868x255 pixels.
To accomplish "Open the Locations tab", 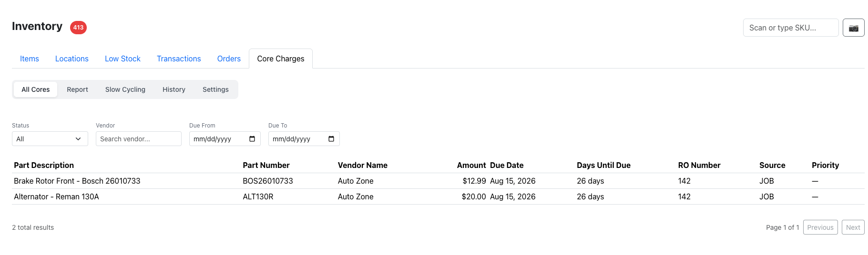I will click(72, 59).
